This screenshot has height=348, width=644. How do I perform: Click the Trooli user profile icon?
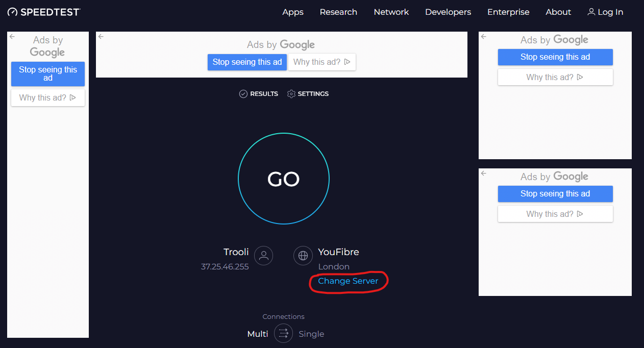click(264, 256)
